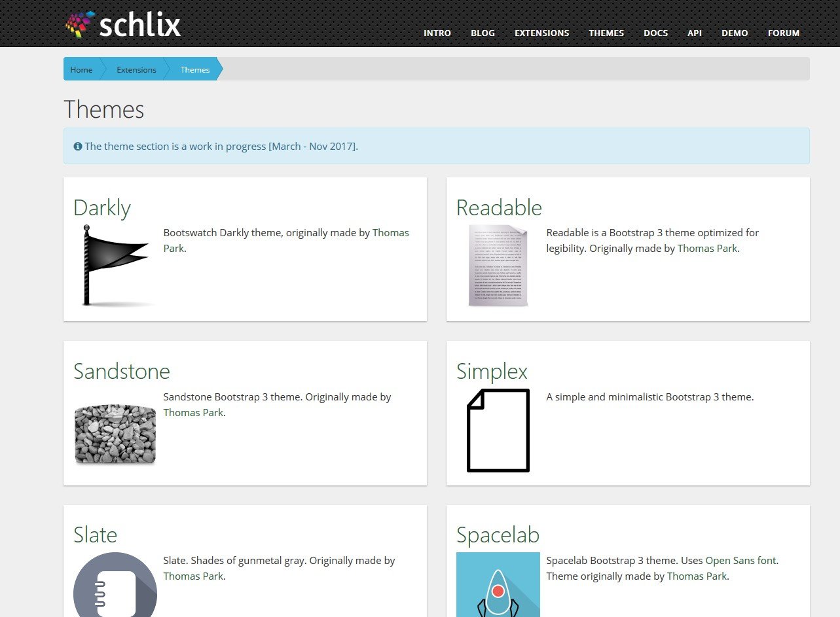The width and height of the screenshot is (840, 617).
Task: Click Thomas Park link in Slate description
Action: (193, 576)
